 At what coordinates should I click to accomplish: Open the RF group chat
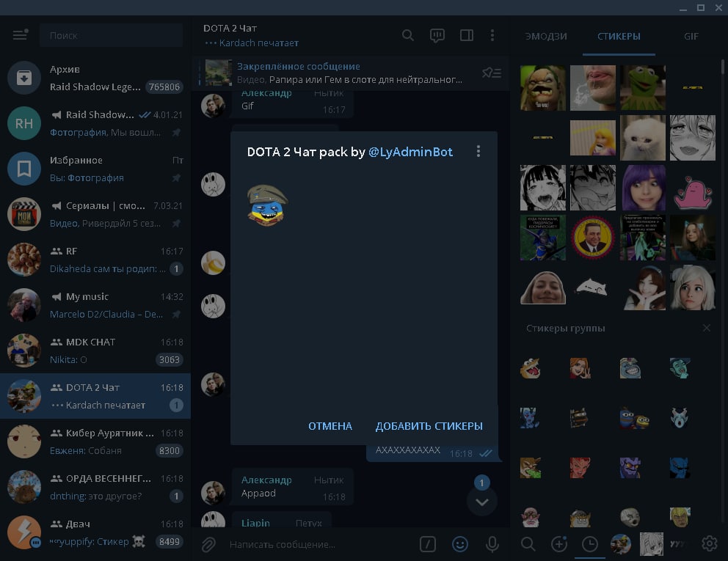point(95,260)
